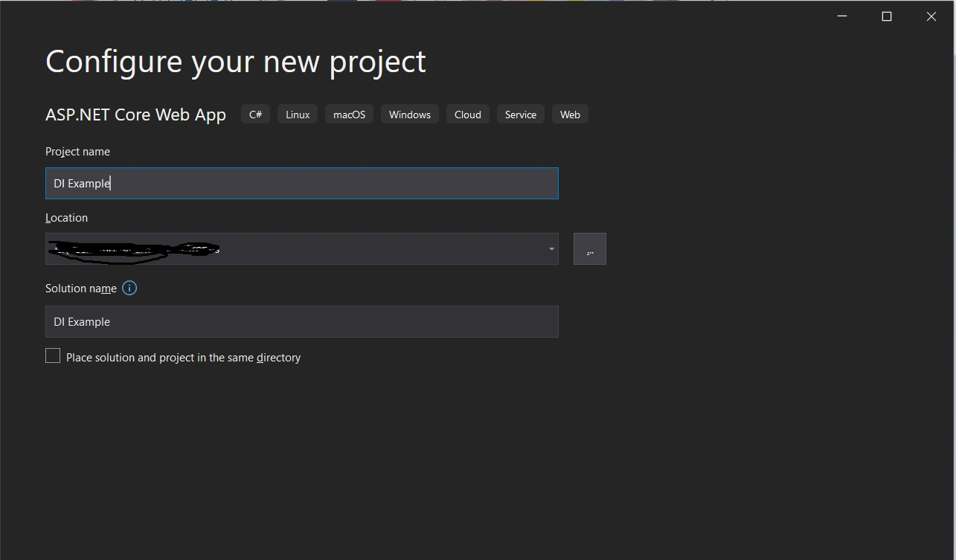Choose the Linux tag

298,115
